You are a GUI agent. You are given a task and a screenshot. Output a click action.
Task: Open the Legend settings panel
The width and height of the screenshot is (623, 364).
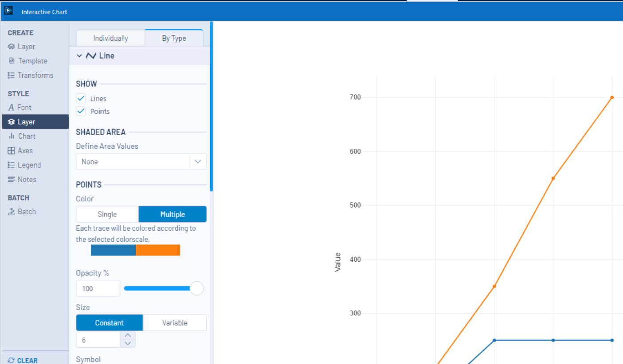click(28, 165)
